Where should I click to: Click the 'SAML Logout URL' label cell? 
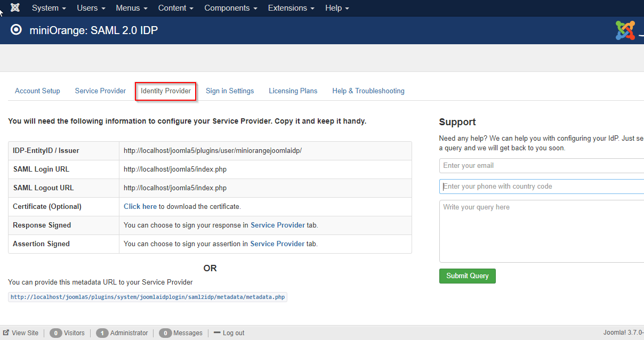pos(64,188)
